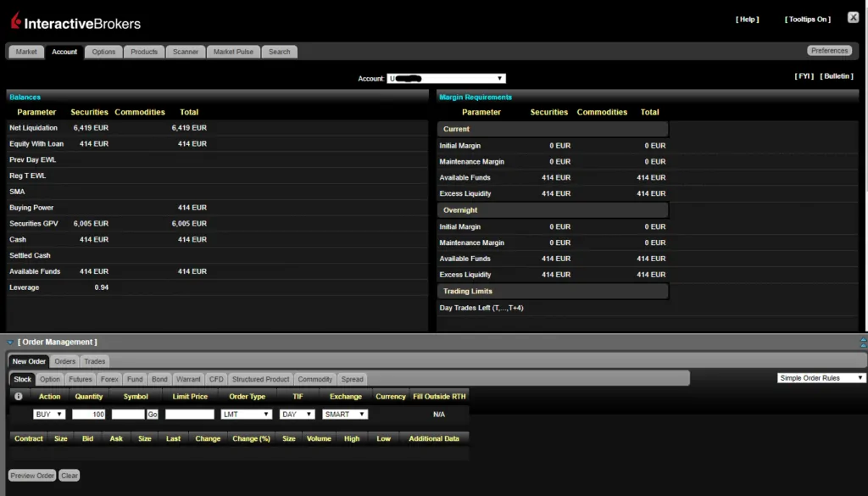
Task: Select the CFD instrument tab
Action: (216, 379)
